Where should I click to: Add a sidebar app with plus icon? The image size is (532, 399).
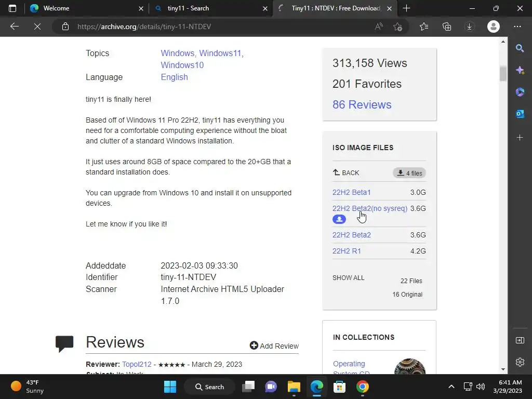point(520,137)
